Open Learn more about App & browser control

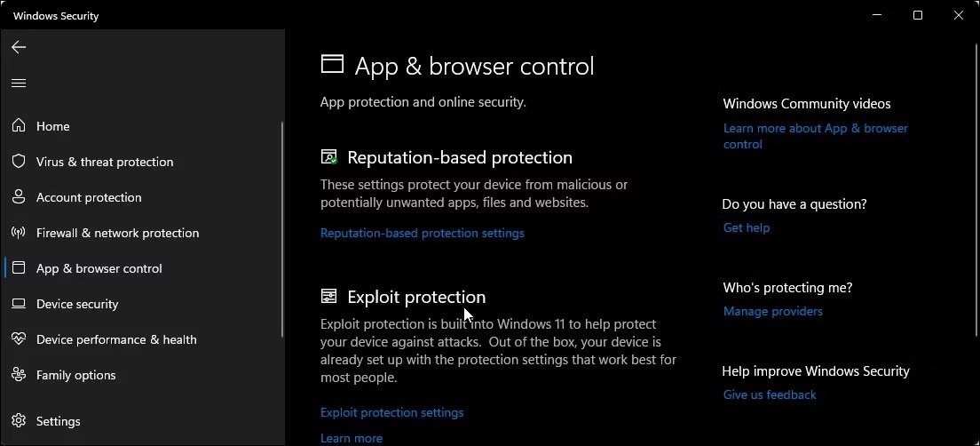(816, 136)
